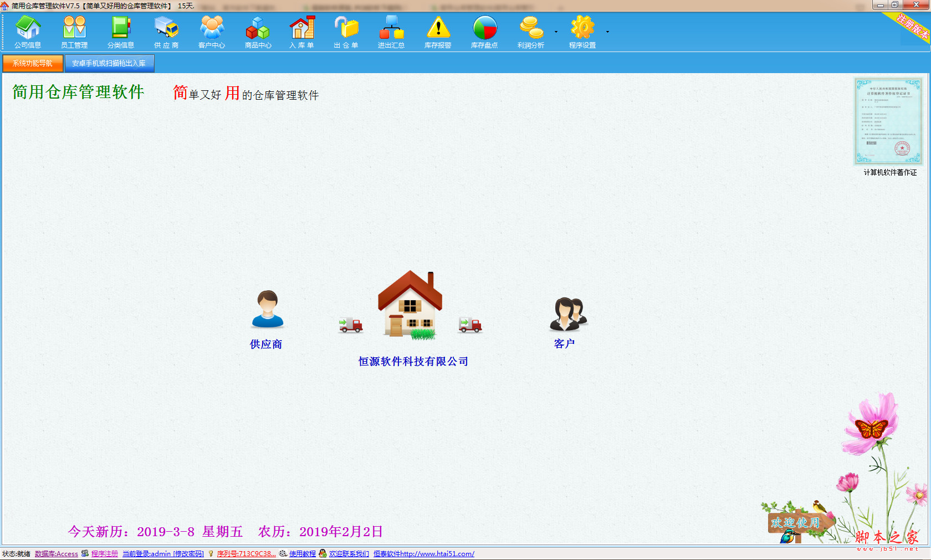Open 欢迎联系我们 contact link
The height and width of the screenshot is (560, 931).
point(349,553)
